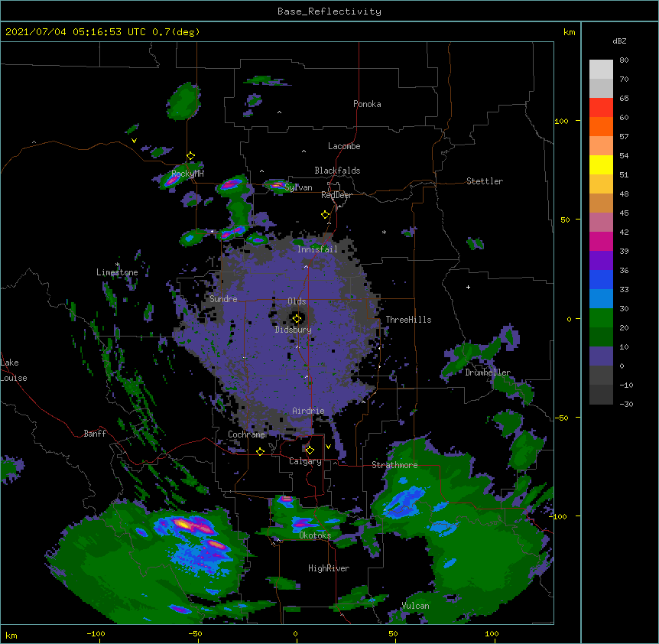Click the dark green 10–20 dBZ swatch
The height and width of the screenshot is (644, 659).
pos(601,337)
